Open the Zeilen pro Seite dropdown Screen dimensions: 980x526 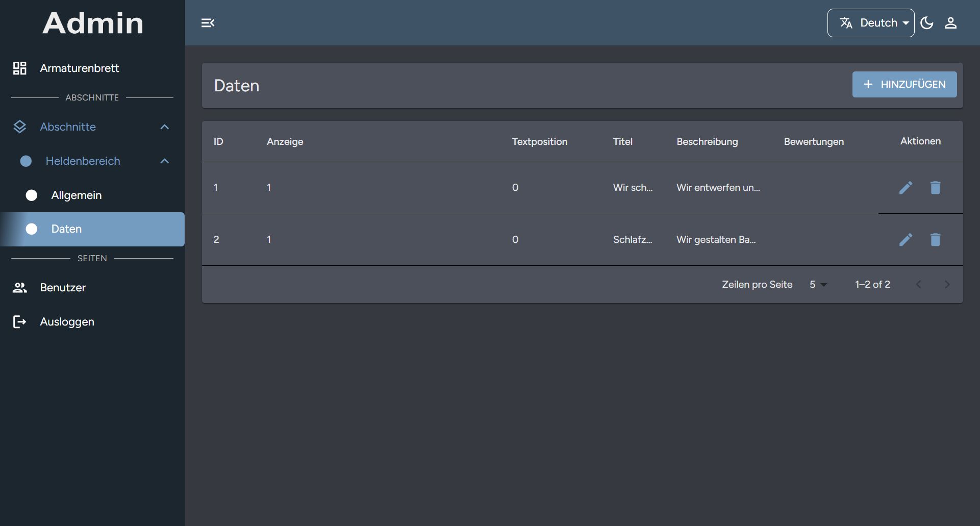(818, 284)
